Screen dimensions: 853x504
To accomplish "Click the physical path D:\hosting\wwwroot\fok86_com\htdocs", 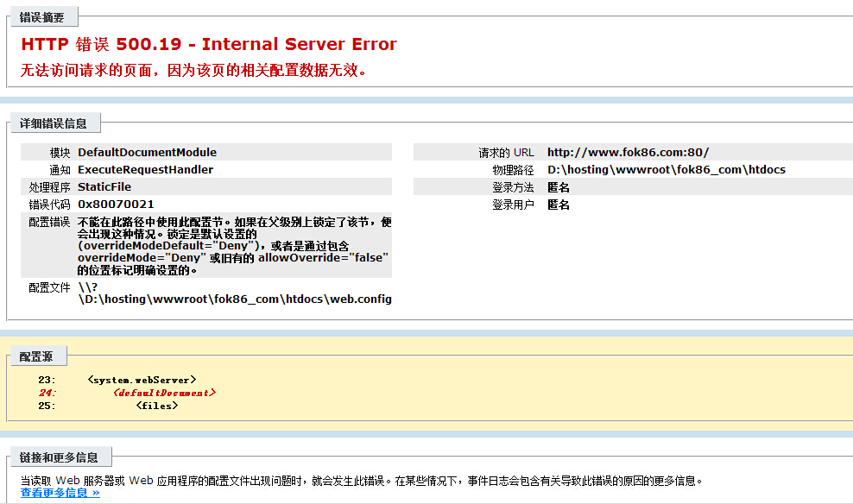I will [666, 169].
